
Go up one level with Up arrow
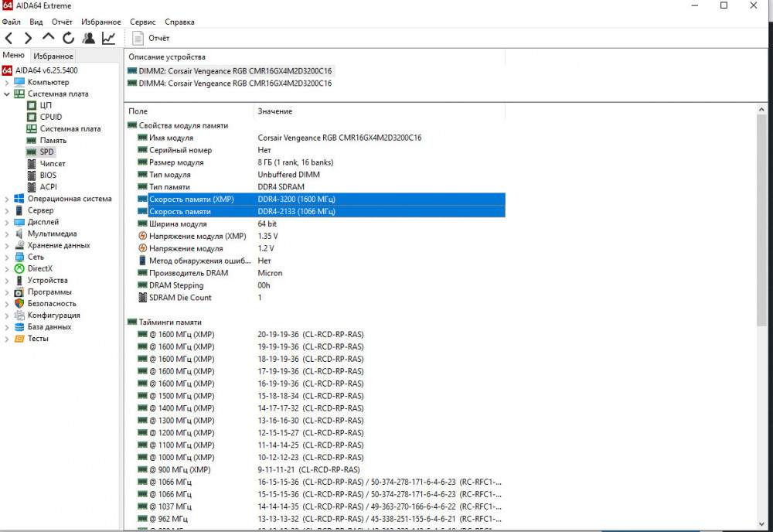(x=48, y=37)
